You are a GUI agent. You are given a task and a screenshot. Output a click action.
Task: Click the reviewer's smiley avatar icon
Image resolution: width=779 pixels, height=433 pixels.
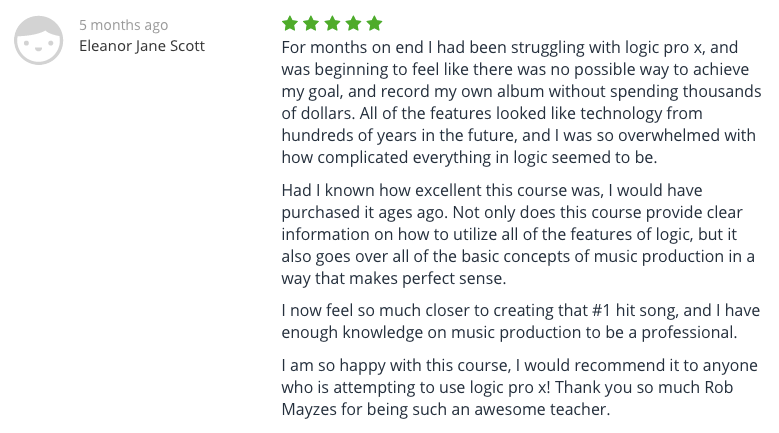pyautogui.click(x=39, y=40)
